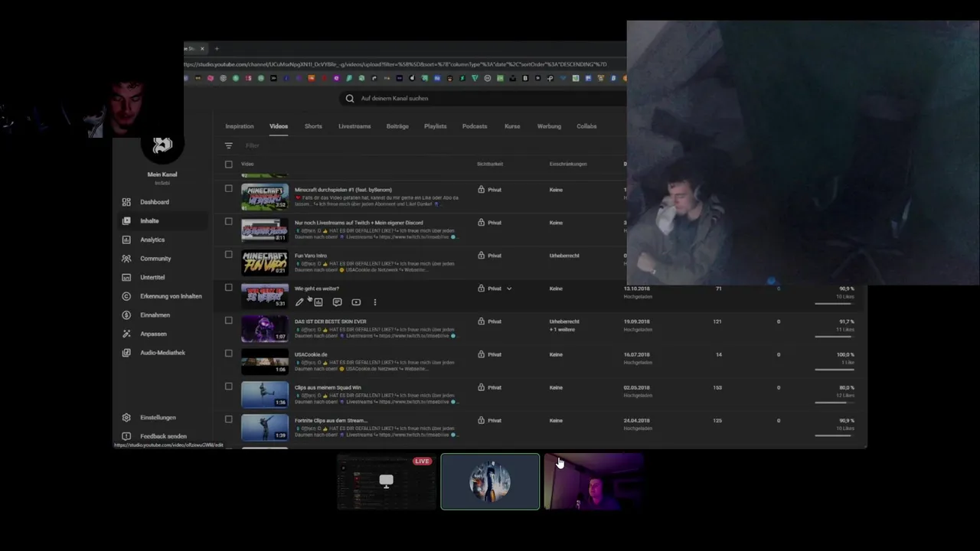Select checkbox for Wie geht es weiter?
This screenshot has height=551, width=980.
point(228,287)
